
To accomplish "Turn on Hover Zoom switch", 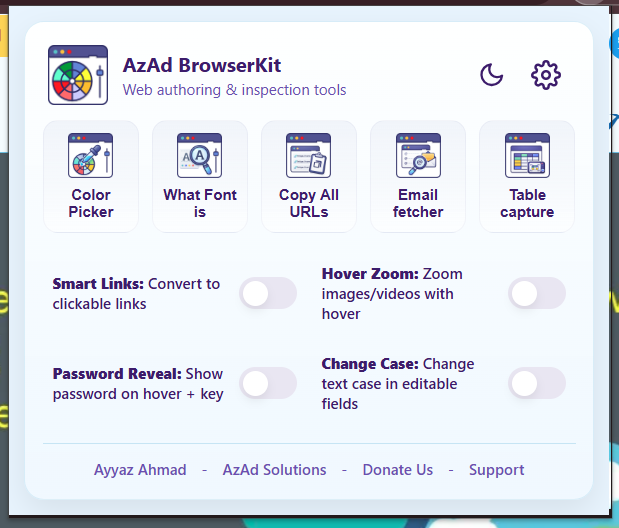I will point(537,293).
